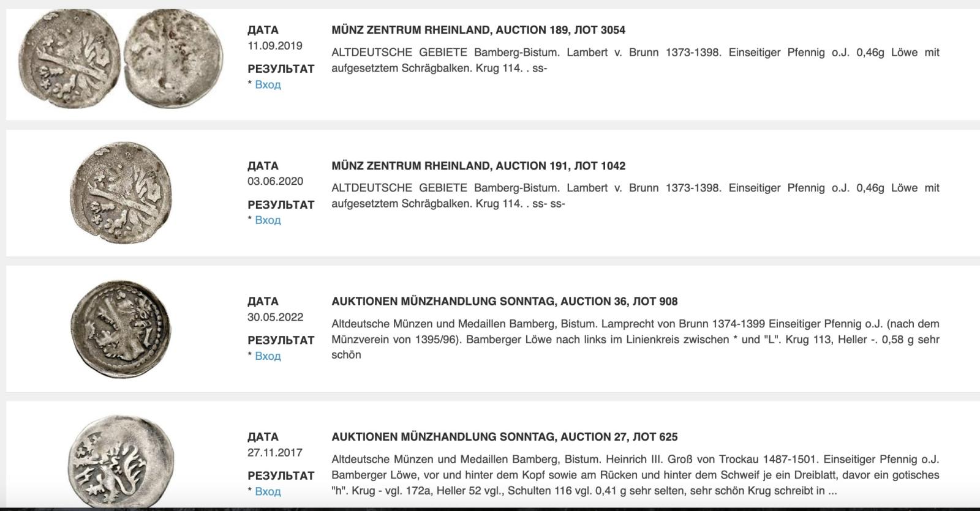
Task: Select the Lamprecht von Brunn description, lot 908
Action: [635, 339]
